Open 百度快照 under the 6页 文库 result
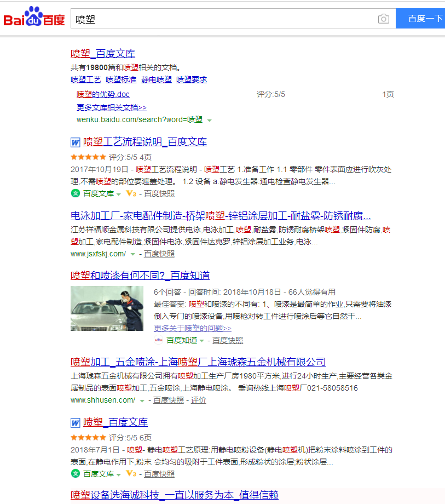 click(159, 474)
